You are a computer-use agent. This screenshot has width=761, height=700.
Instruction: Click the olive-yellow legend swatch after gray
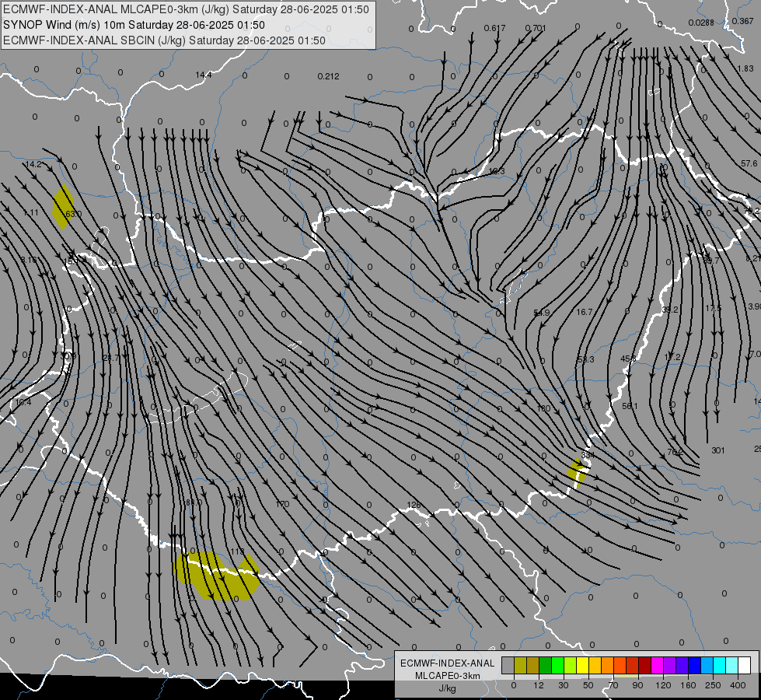pos(520,666)
